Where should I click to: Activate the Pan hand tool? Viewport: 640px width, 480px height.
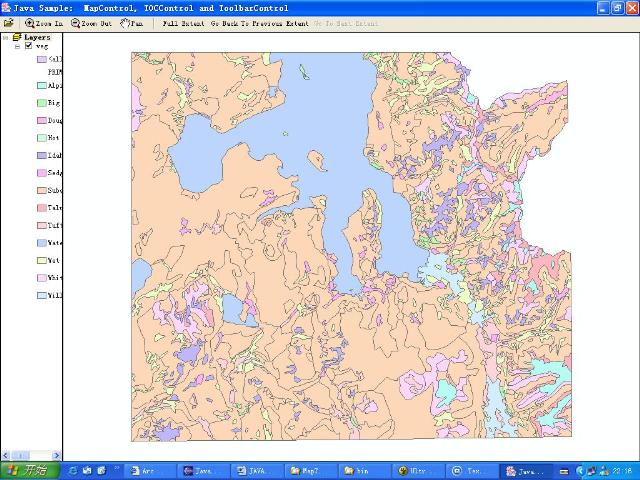[x=131, y=23]
